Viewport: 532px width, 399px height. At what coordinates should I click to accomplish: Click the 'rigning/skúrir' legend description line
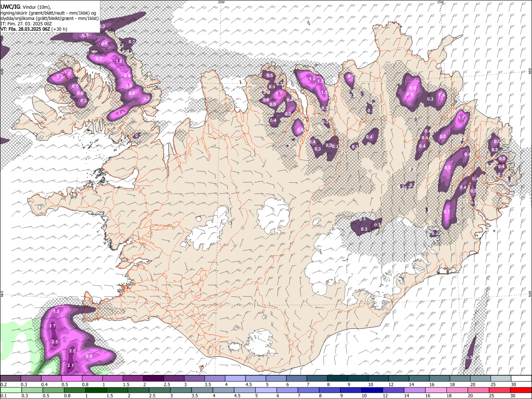coord(49,12)
